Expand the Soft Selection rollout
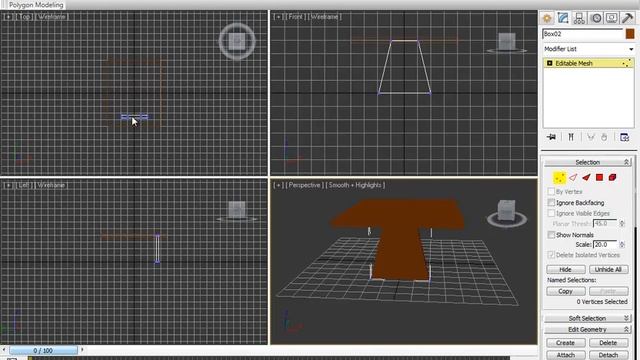 [587, 318]
